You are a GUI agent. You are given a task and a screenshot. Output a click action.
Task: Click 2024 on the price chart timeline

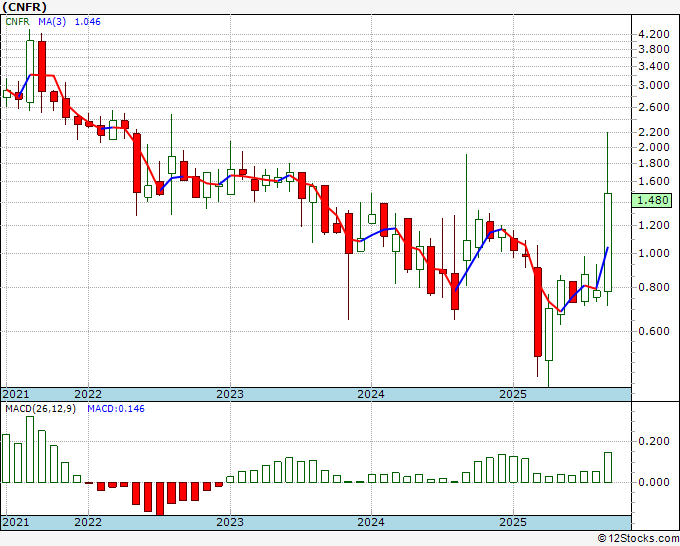tap(371, 394)
